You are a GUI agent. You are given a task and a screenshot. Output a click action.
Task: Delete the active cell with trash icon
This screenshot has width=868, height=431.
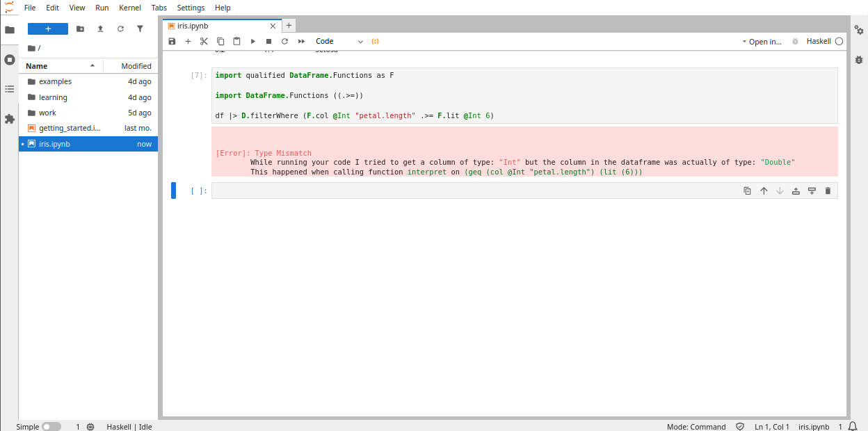828,190
